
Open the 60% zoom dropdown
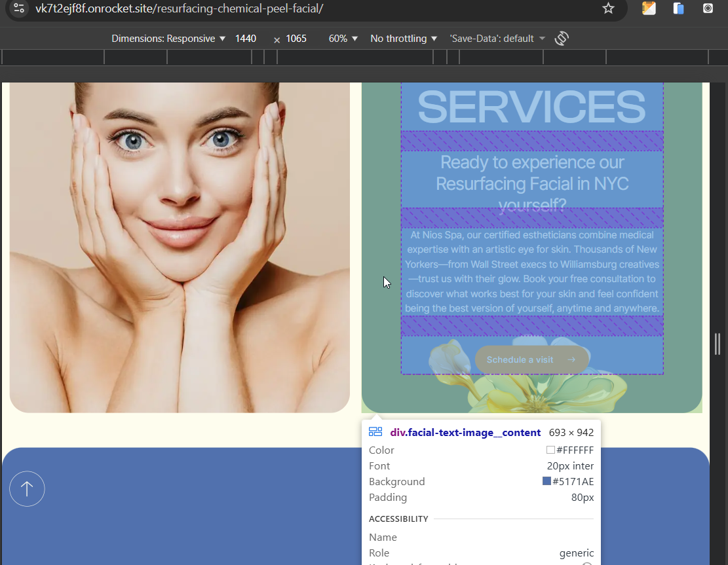343,39
